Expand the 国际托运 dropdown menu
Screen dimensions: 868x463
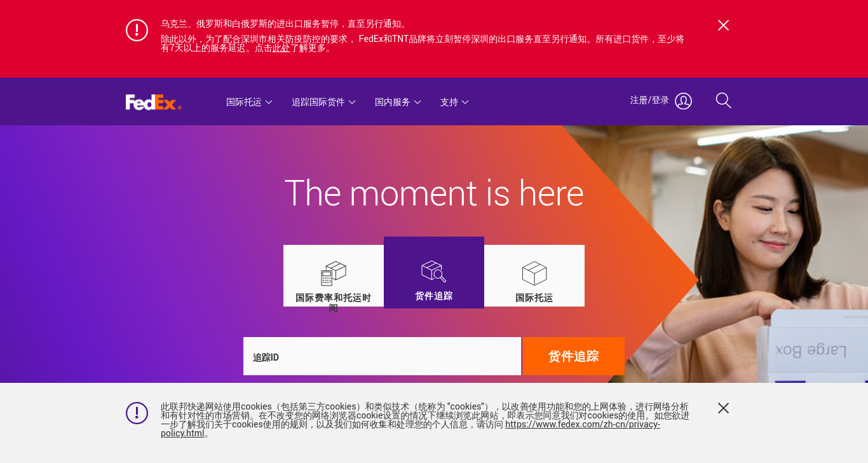point(249,102)
